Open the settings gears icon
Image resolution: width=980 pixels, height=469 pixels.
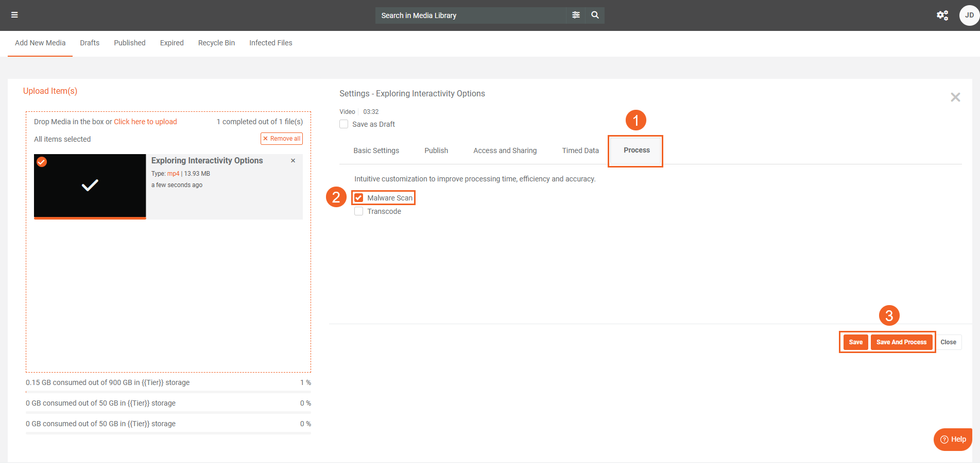point(942,15)
